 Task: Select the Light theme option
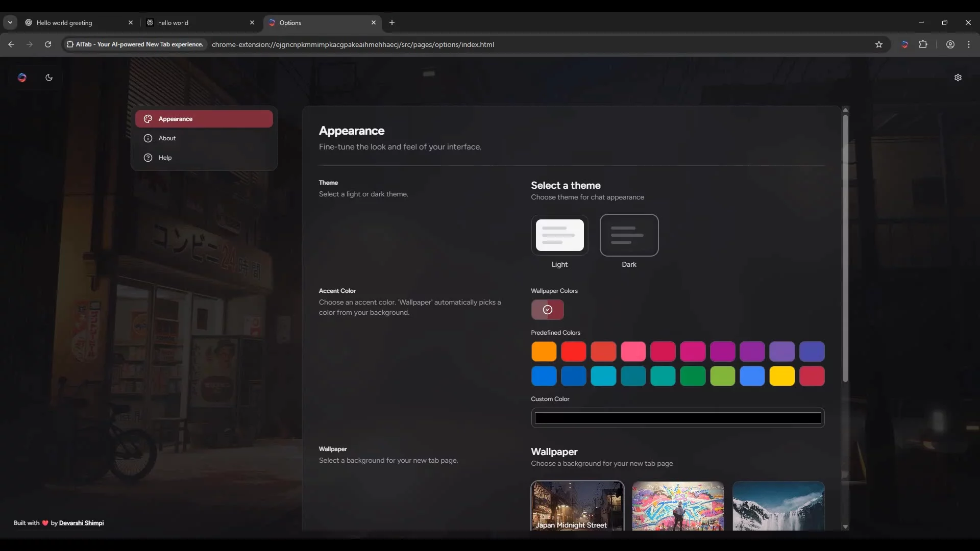560,235
